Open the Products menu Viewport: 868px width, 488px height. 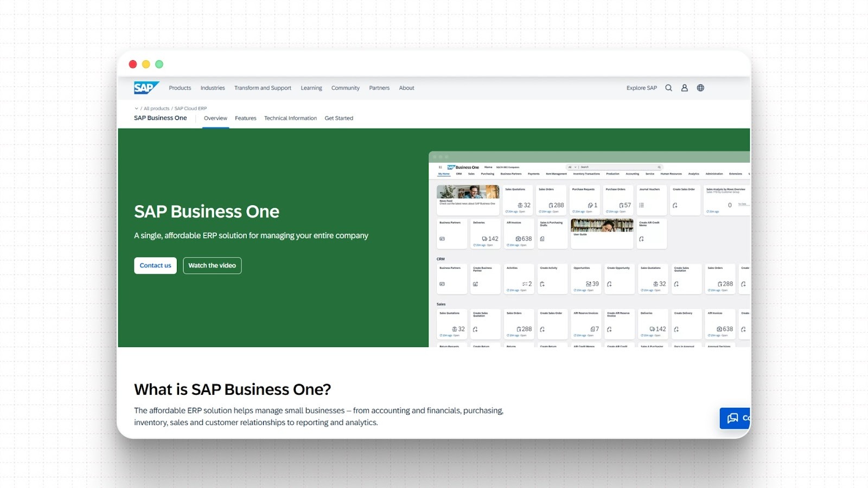point(180,87)
